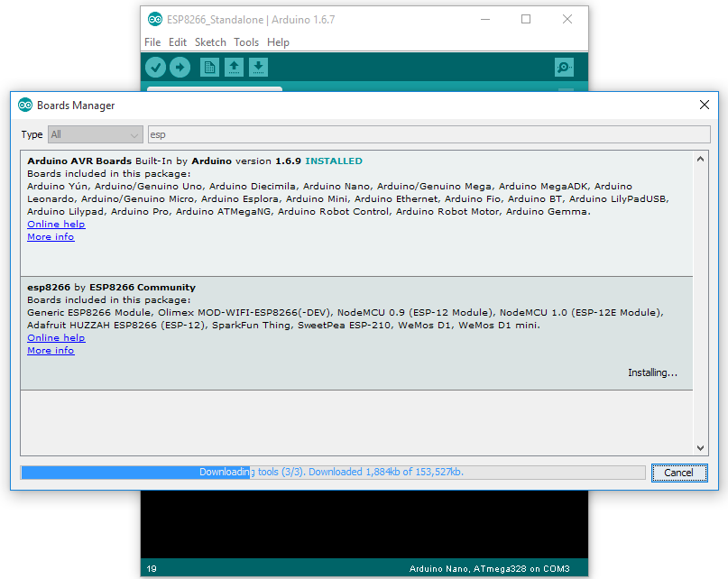Click the Arduino logo in Boards Manager title
Image resolution: width=728 pixels, height=579 pixels.
pyautogui.click(x=25, y=105)
